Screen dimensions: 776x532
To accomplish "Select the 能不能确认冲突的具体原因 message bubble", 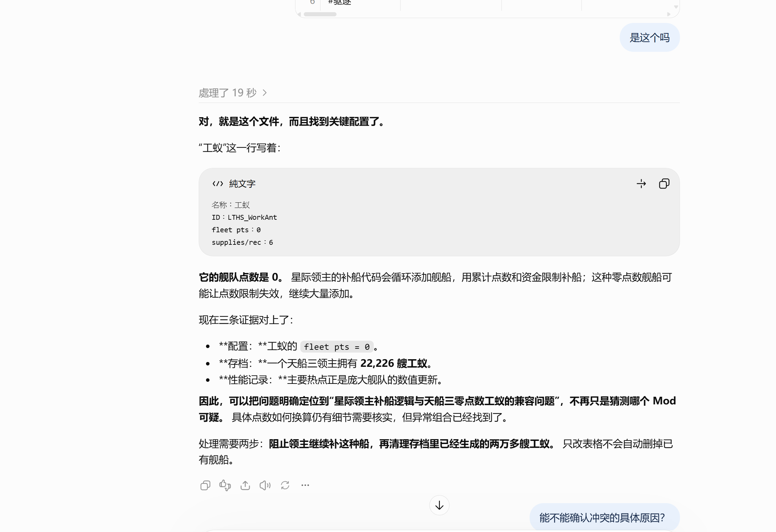I will click(604, 517).
